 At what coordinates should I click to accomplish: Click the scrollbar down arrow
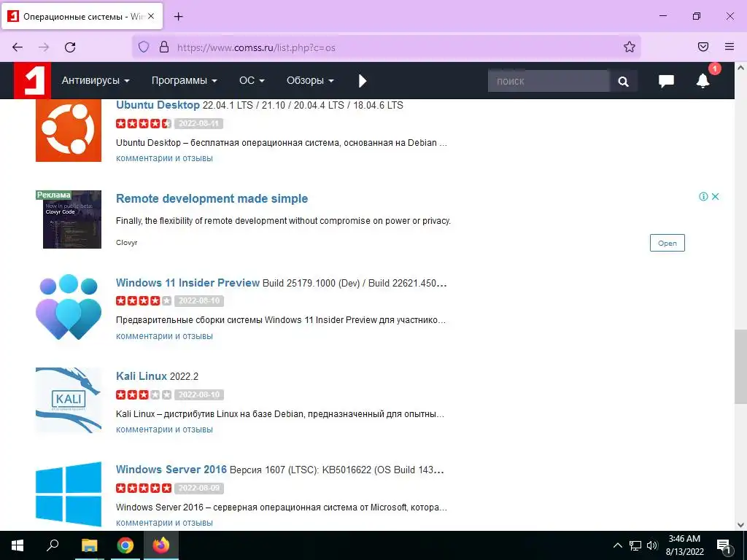click(x=740, y=525)
